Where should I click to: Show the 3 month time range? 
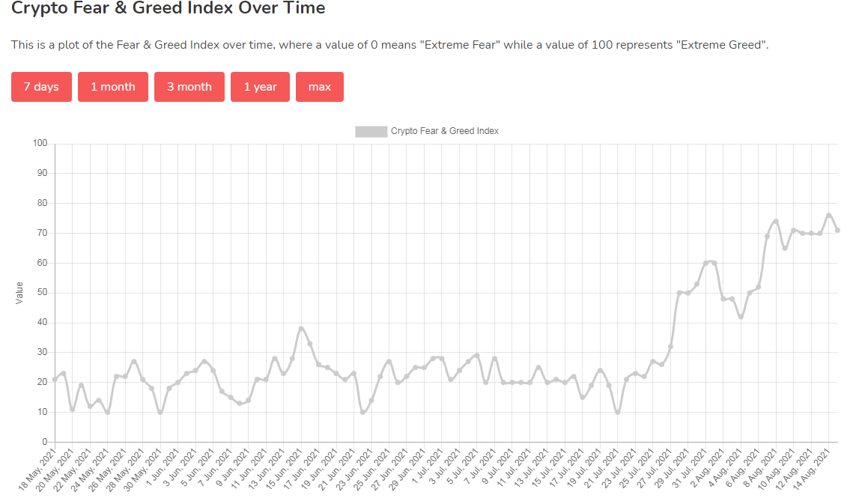click(189, 87)
